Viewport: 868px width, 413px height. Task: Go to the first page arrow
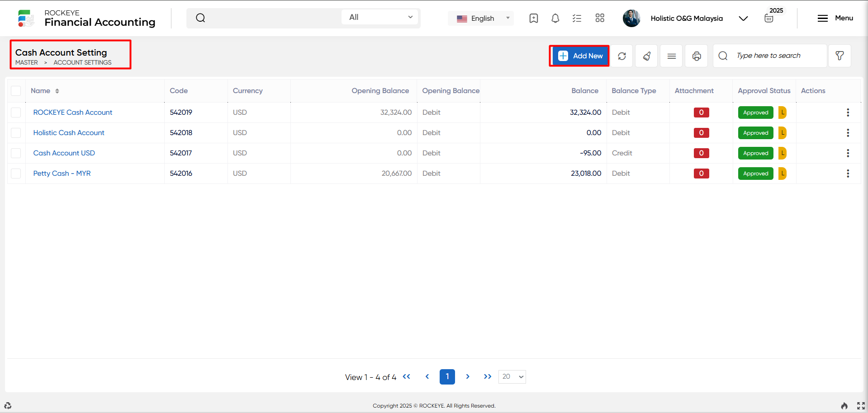pos(407,376)
